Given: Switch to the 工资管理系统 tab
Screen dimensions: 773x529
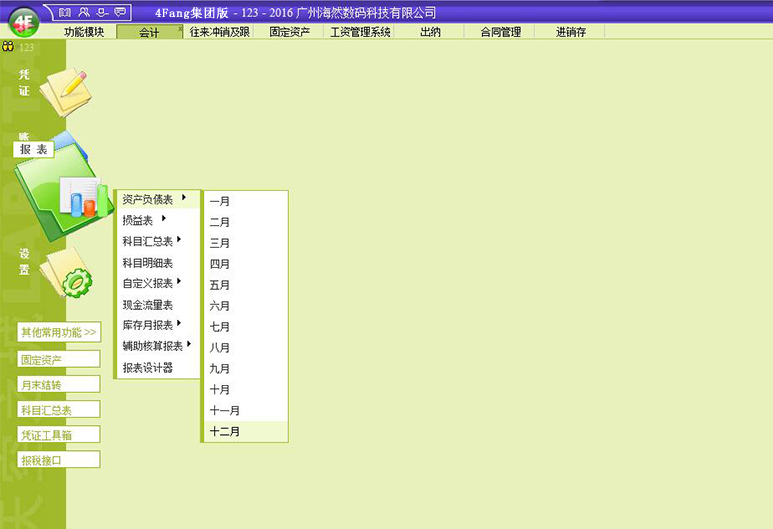Looking at the screenshot, I should pyautogui.click(x=360, y=32).
